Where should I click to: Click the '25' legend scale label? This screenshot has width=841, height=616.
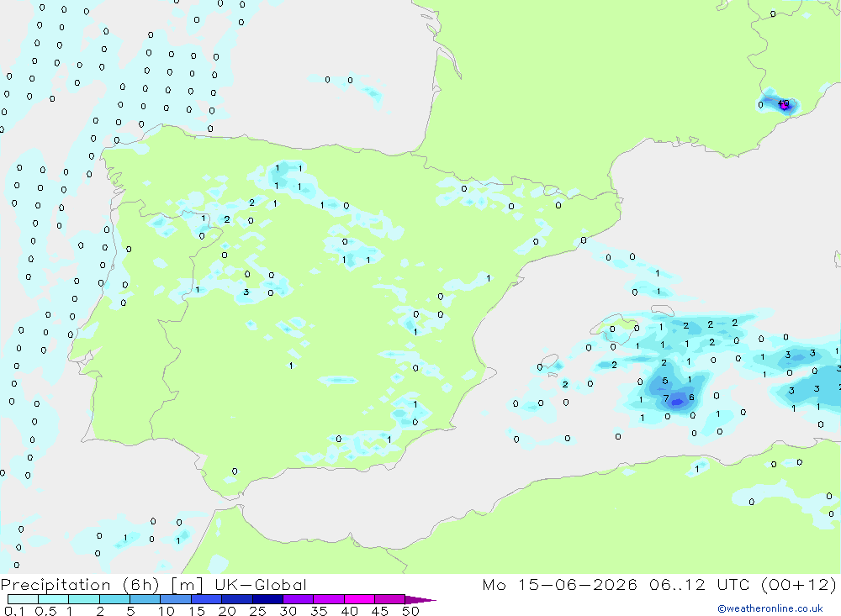point(257,611)
